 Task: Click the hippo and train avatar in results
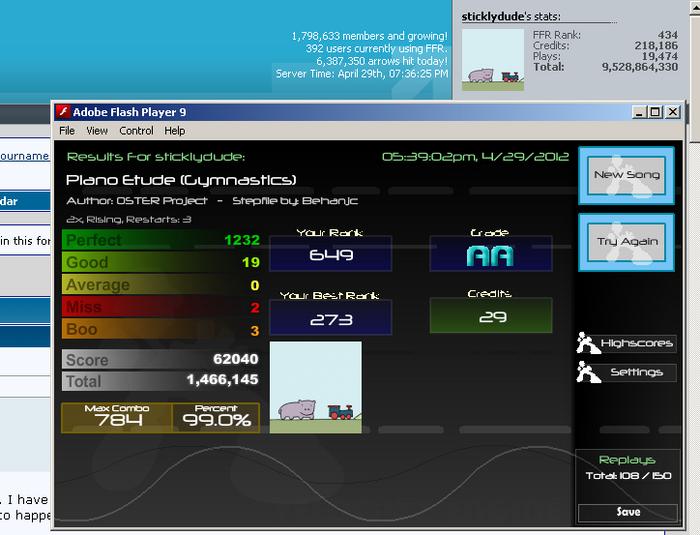point(316,387)
